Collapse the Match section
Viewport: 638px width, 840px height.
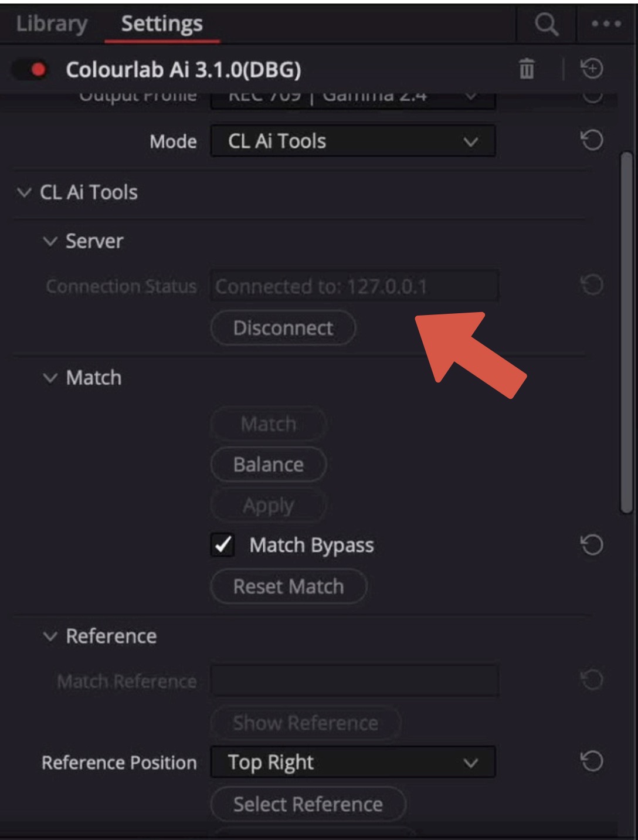pos(50,378)
